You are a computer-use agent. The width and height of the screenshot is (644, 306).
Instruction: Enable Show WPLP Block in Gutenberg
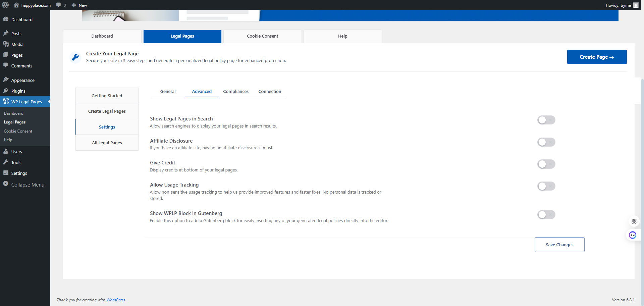546,214
